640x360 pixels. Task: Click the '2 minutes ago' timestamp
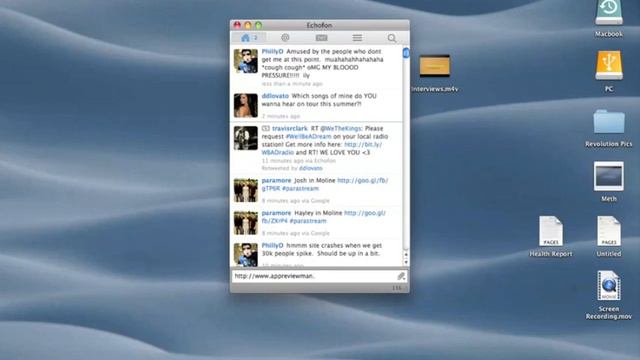pyautogui.click(x=281, y=116)
